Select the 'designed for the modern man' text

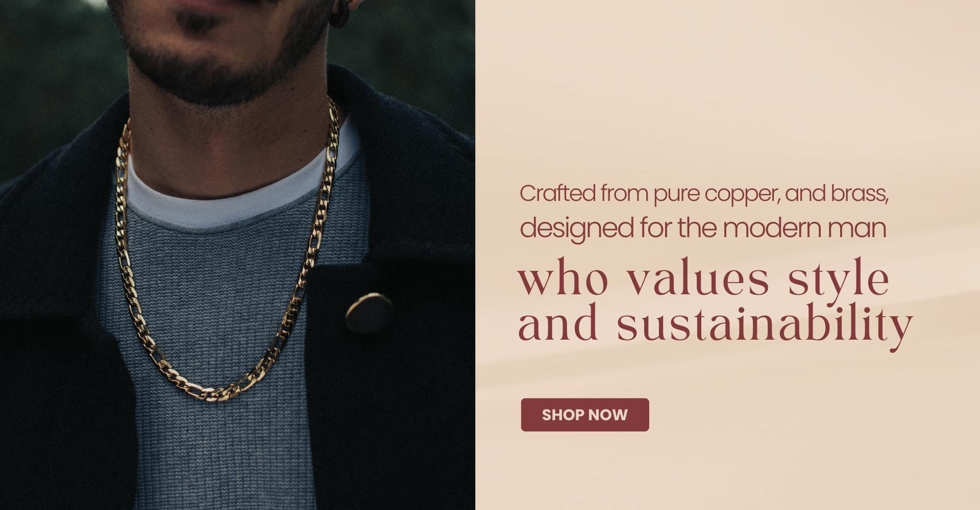[703, 228]
